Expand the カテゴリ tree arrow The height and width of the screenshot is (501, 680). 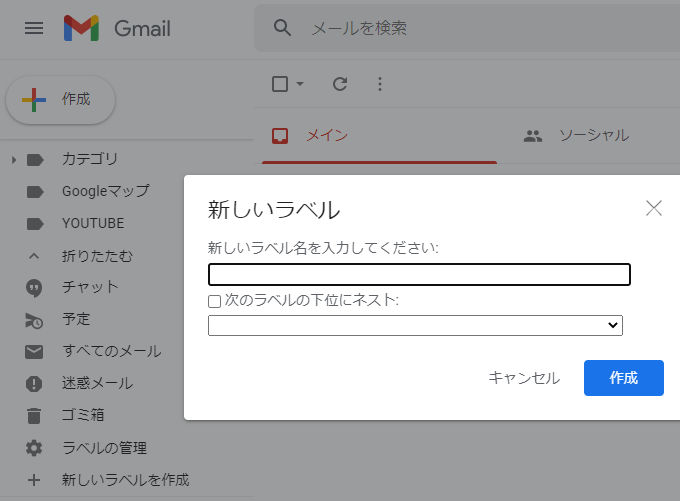14,160
